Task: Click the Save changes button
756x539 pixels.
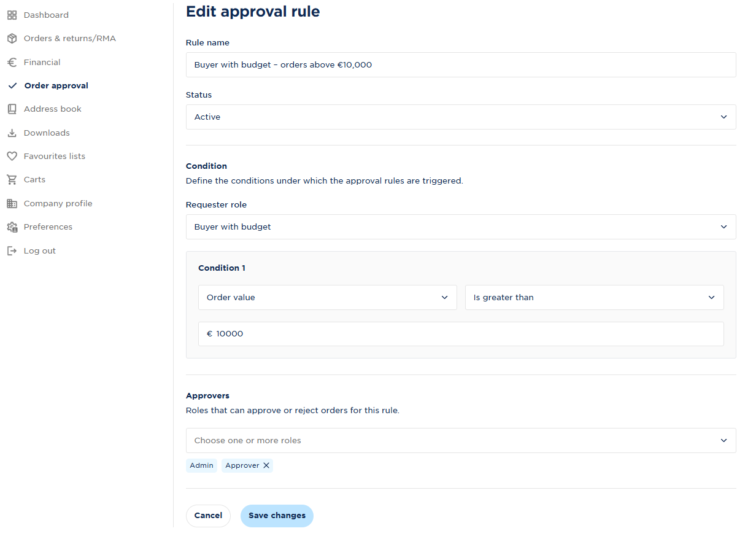Action: 277,516
